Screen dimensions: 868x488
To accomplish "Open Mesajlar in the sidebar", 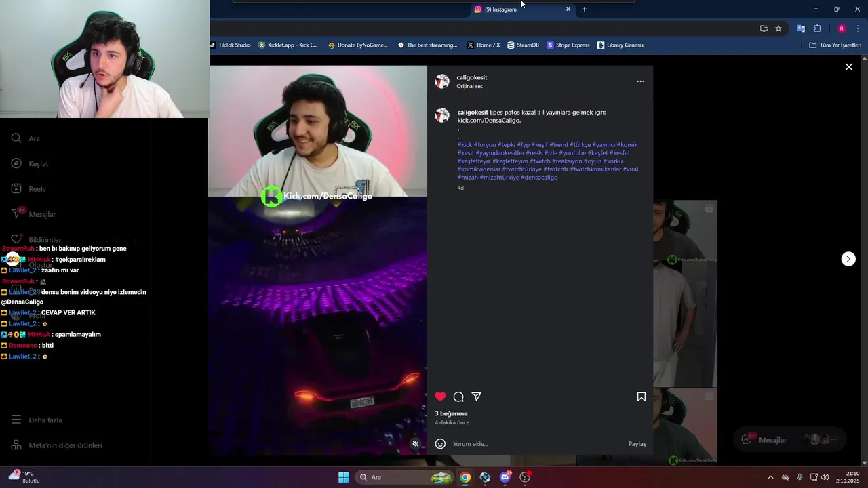I will (x=33, y=214).
